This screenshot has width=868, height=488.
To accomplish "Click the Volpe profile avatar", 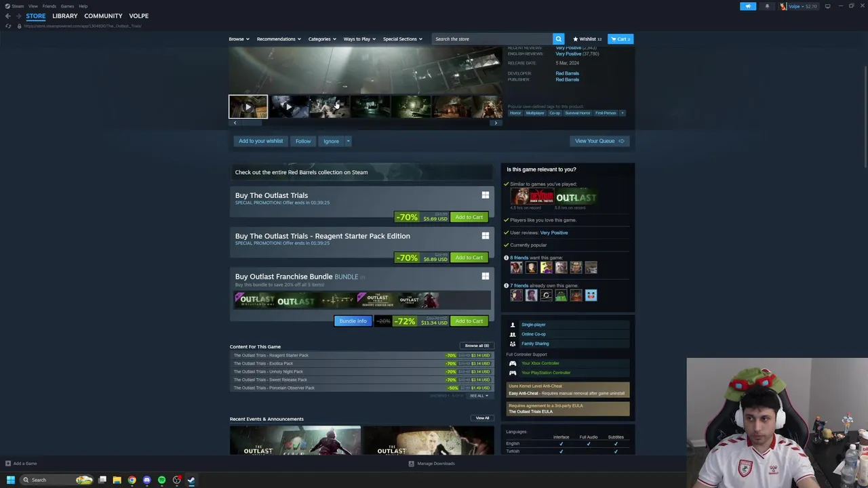I will click(783, 6).
